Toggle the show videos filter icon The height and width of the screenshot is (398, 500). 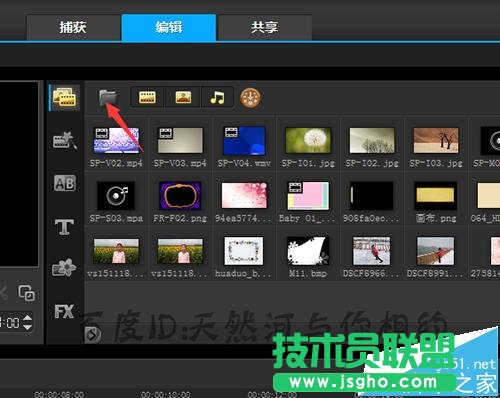[147, 97]
